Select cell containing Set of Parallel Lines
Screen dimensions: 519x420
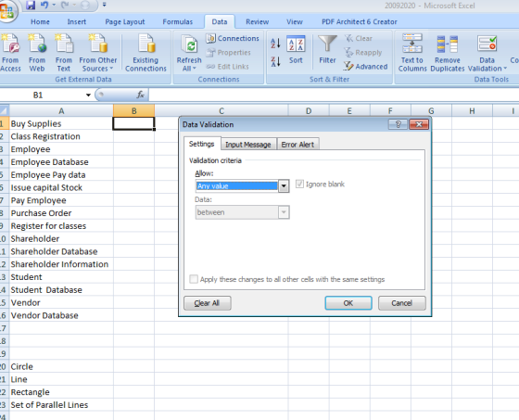pos(61,405)
